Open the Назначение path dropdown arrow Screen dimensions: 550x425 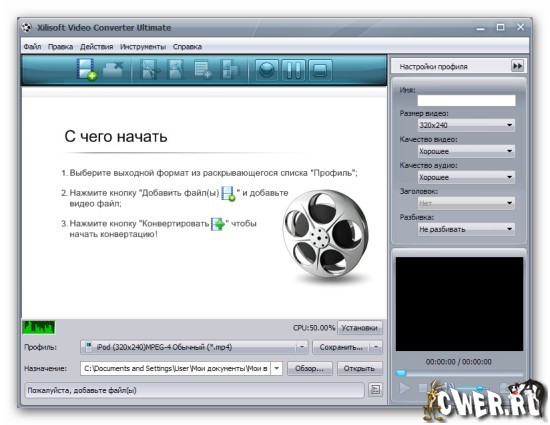click(277, 368)
